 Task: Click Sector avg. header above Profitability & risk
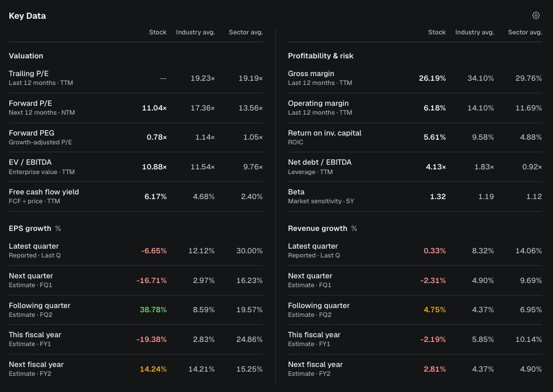525,32
